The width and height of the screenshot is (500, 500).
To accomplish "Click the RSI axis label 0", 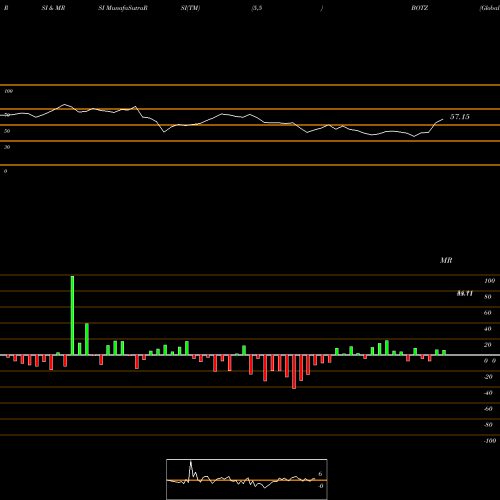I will pos(5,171).
